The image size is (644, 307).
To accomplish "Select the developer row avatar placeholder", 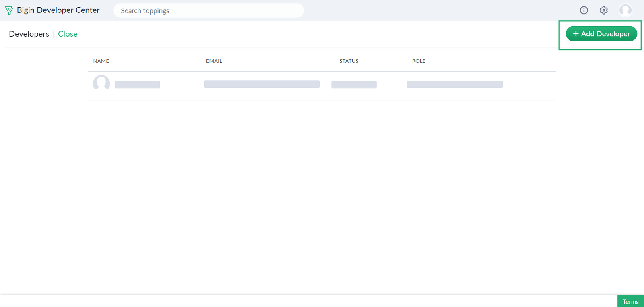I will (x=101, y=83).
